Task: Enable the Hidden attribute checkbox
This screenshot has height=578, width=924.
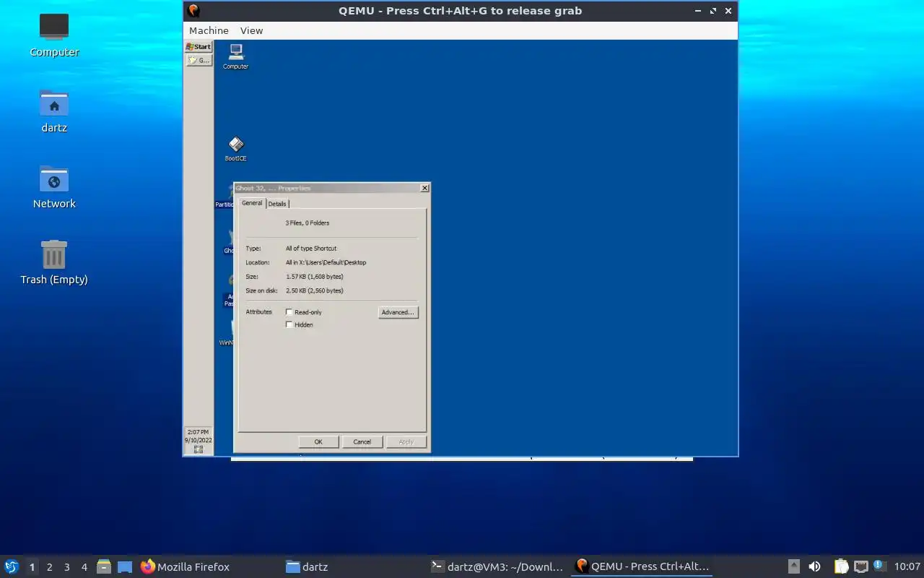Action: 289,324
